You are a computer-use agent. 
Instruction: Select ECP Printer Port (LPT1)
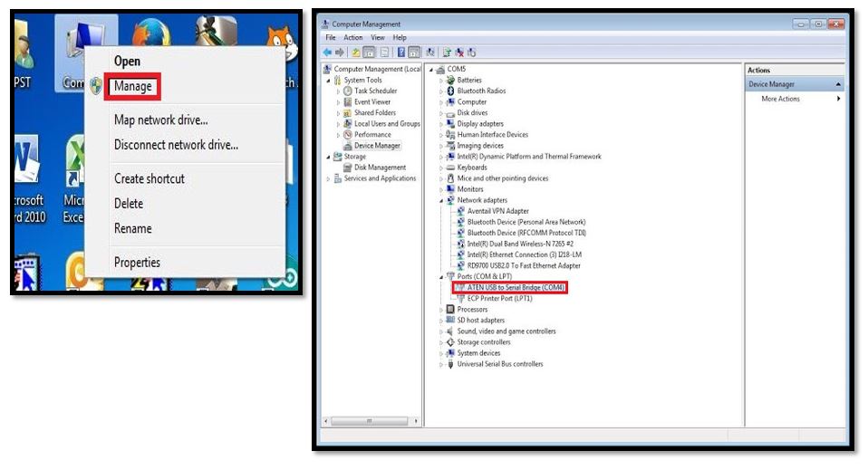coord(499,298)
